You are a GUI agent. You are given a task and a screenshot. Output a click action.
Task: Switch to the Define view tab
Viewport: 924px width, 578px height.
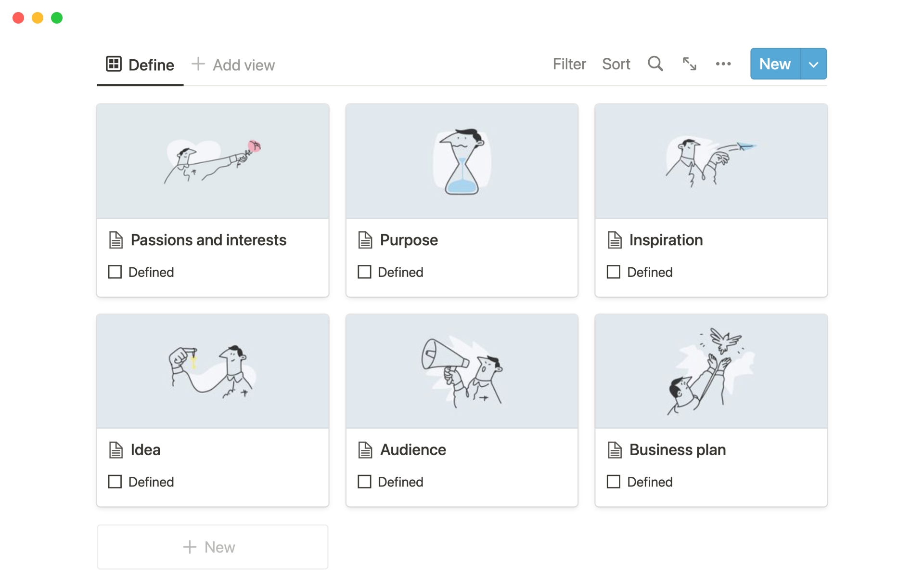point(151,65)
